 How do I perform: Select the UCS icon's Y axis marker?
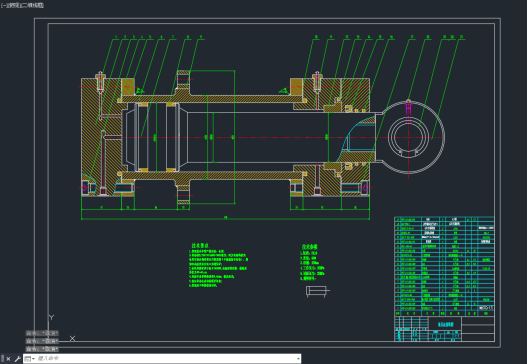pos(51,317)
